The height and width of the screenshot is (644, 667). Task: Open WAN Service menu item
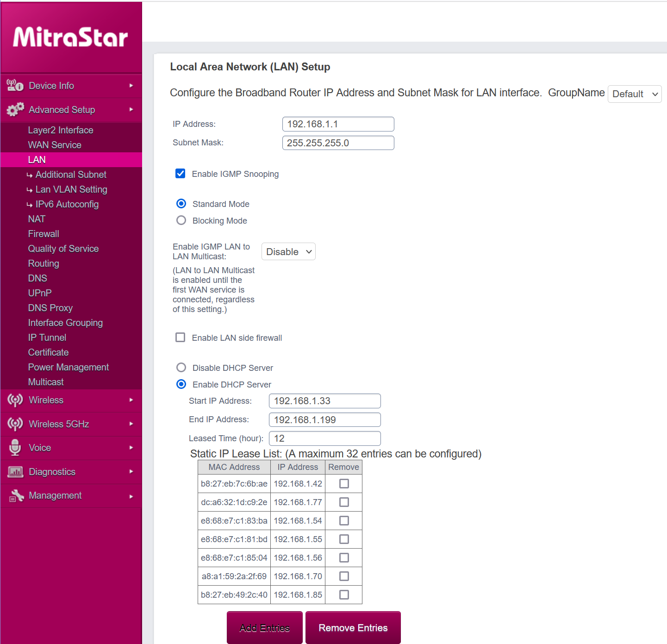tap(55, 145)
